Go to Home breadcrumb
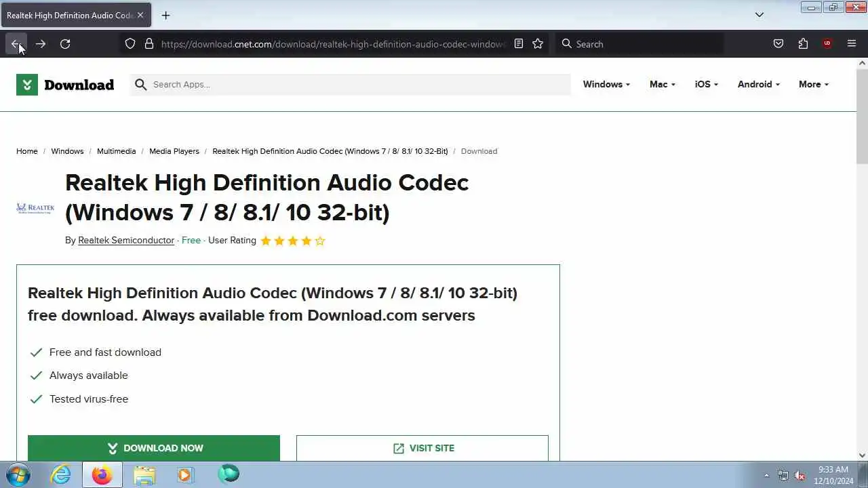Image resolution: width=868 pixels, height=488 pixels. pos(27,151)
